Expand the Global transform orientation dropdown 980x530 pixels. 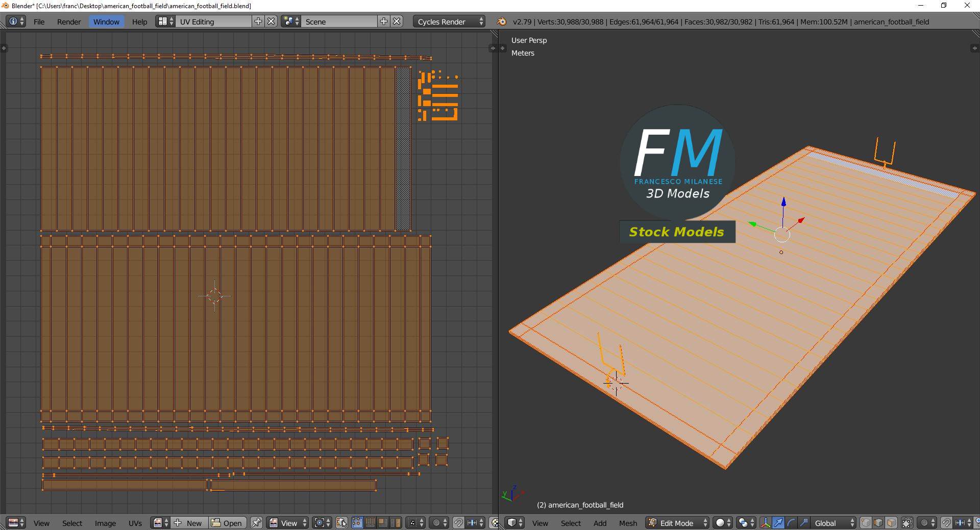click(834, 523)
